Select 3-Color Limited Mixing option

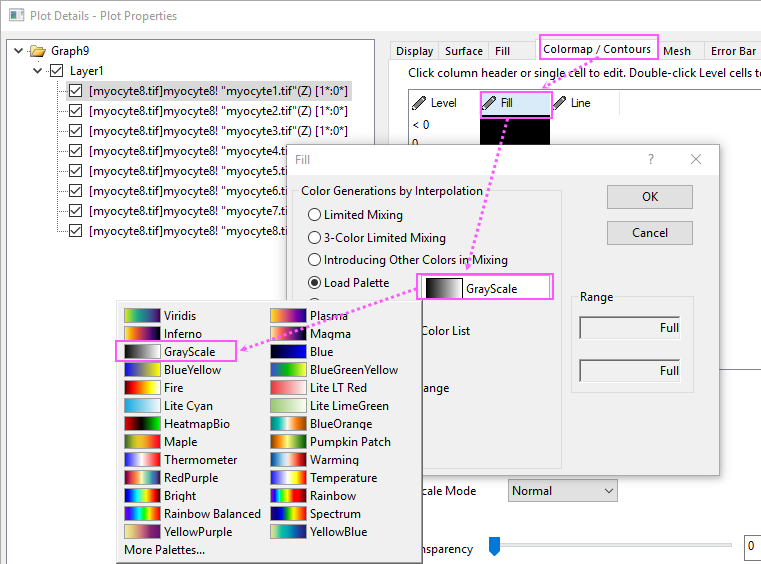(x=314, y=237)
